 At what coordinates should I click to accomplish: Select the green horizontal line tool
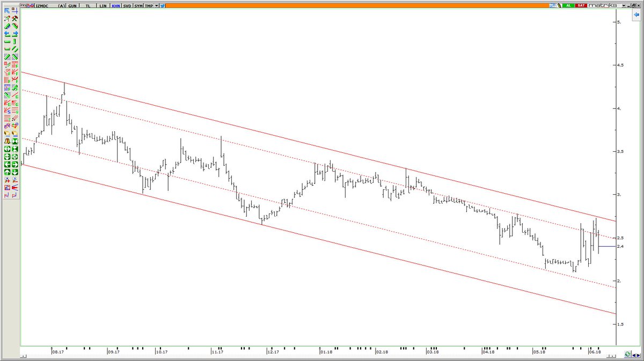(7, 41)
